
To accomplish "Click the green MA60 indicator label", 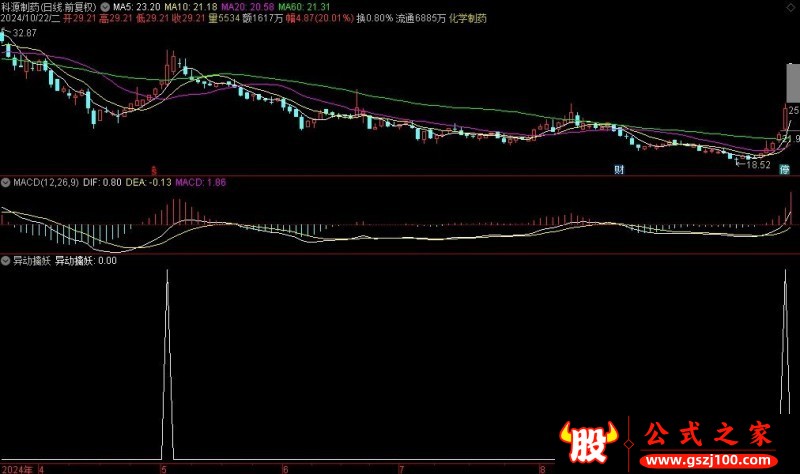I will [x=300, y=6].
